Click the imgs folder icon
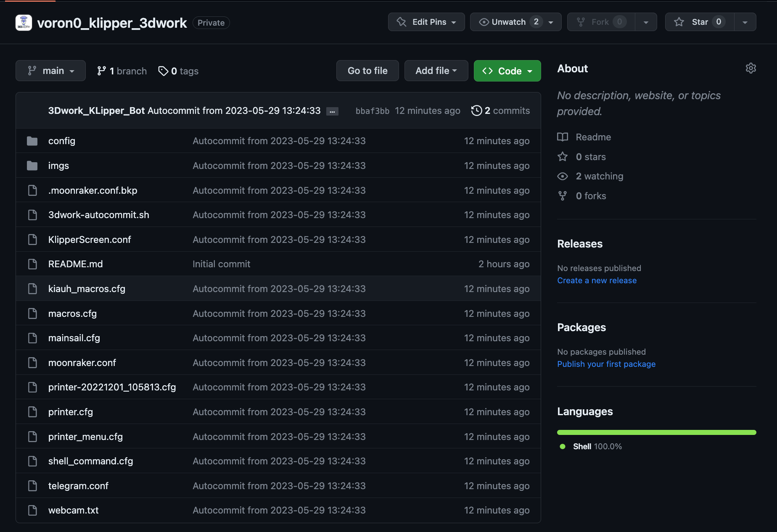The image size is (777, 532). click(32, 166)
